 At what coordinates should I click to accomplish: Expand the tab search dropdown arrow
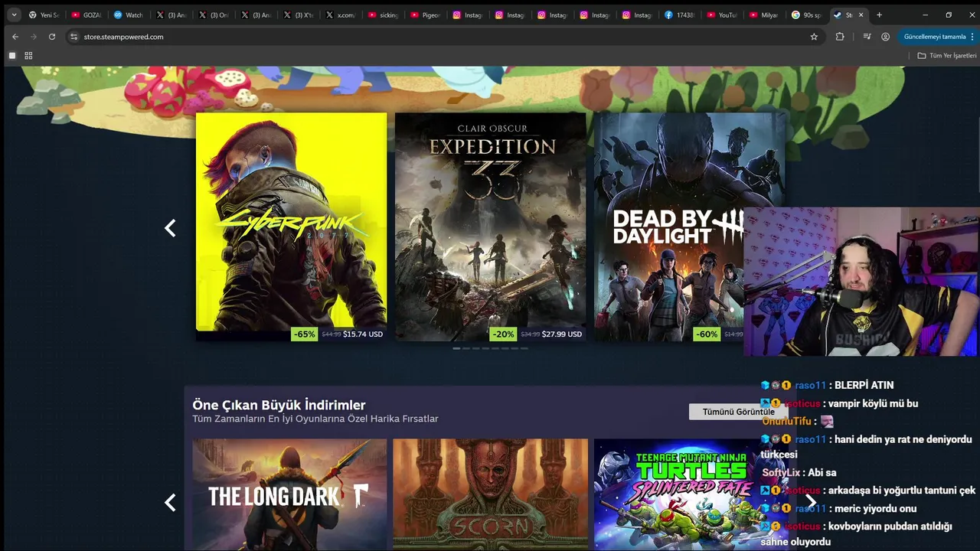coord(14,15)
